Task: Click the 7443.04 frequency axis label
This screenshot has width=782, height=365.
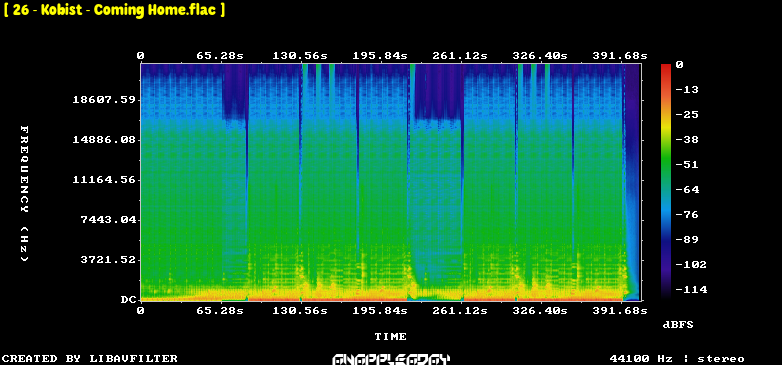Action: point(108,219)
